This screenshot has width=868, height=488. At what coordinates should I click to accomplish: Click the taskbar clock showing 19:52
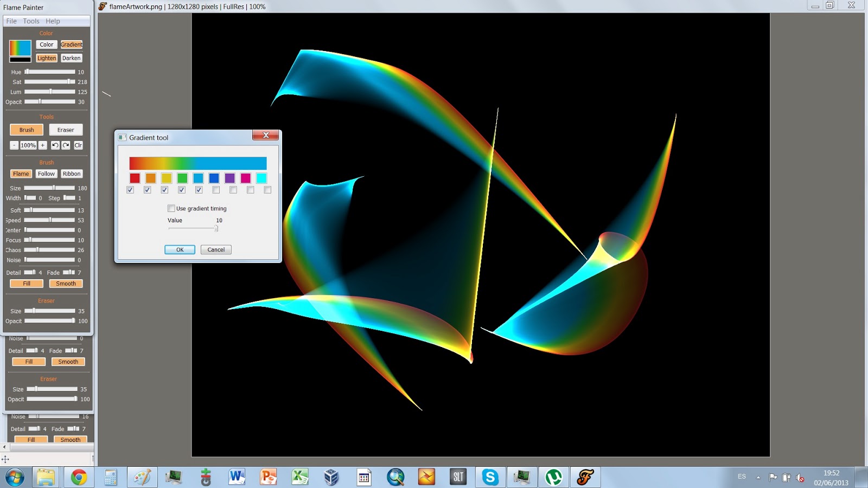pos(831,473)
